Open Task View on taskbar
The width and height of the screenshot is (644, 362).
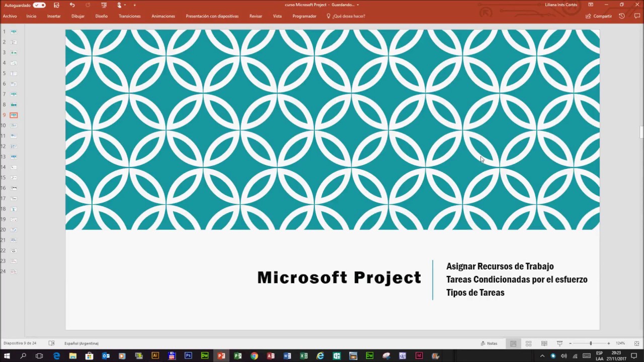[39, 356]
